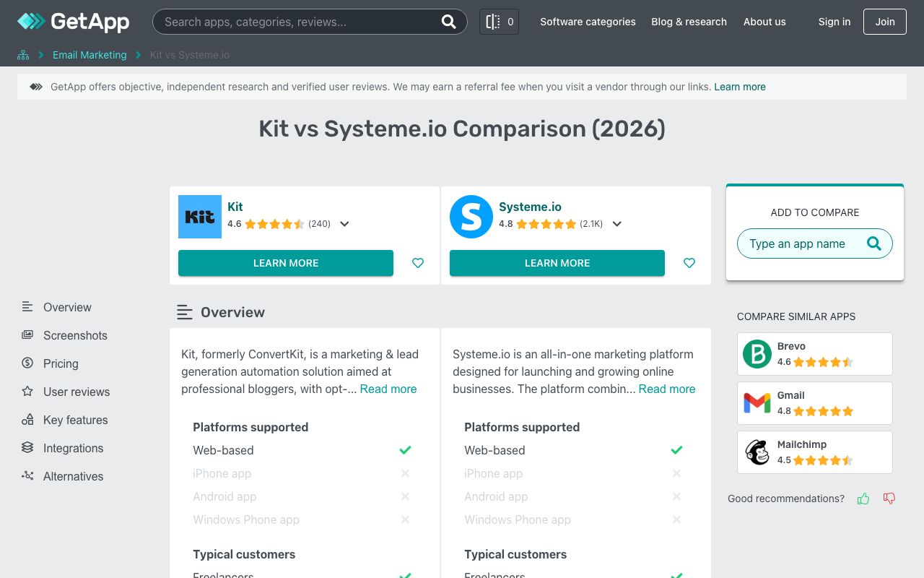Click Systeme.io's Web-based green checkmark
Image resolution: width=924 pixels, height=578 pixels.
(677, 450)
